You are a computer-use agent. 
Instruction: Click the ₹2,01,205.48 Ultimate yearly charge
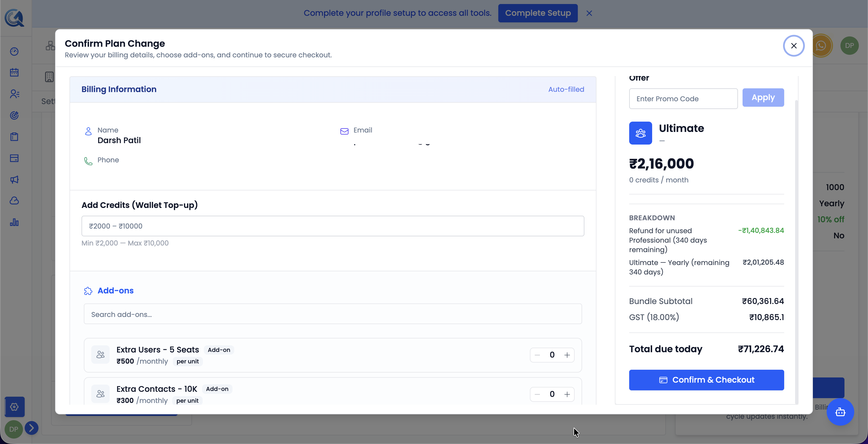coord(763,262)
